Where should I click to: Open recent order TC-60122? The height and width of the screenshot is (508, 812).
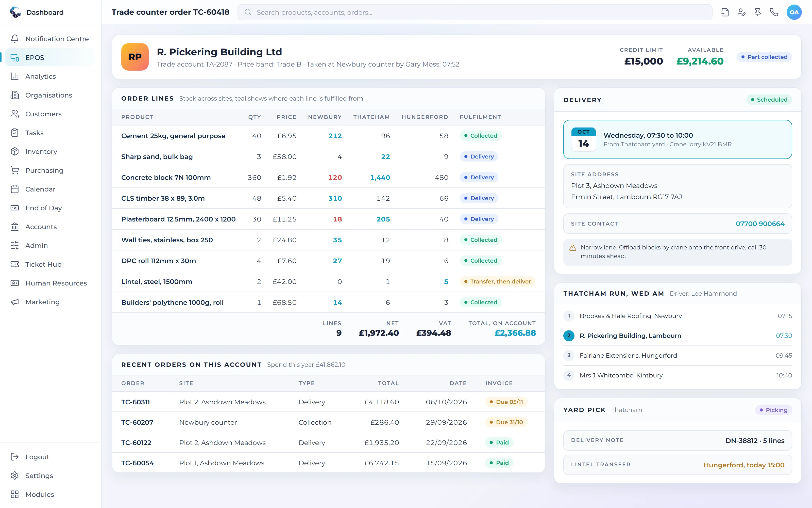pyautogui.click(x=136, y=442)
